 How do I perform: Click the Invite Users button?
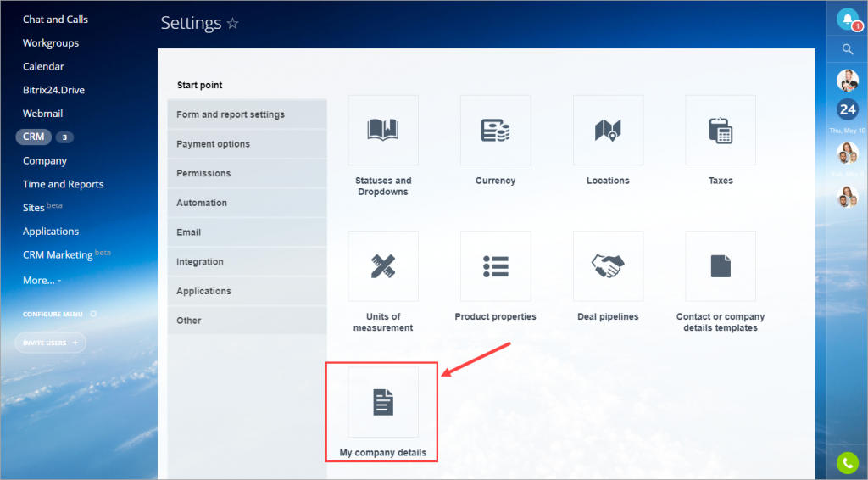click(x=50, y=343)
